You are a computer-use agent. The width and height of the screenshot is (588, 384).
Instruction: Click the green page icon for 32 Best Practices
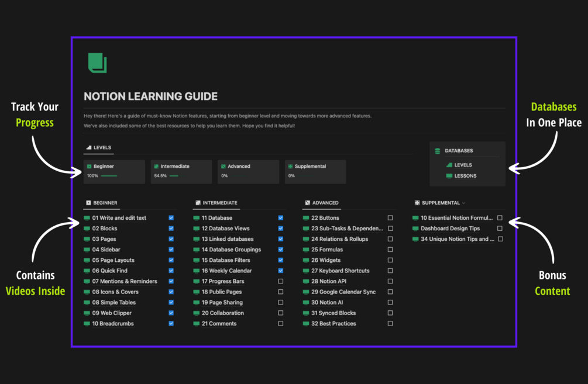coord(305,324)
